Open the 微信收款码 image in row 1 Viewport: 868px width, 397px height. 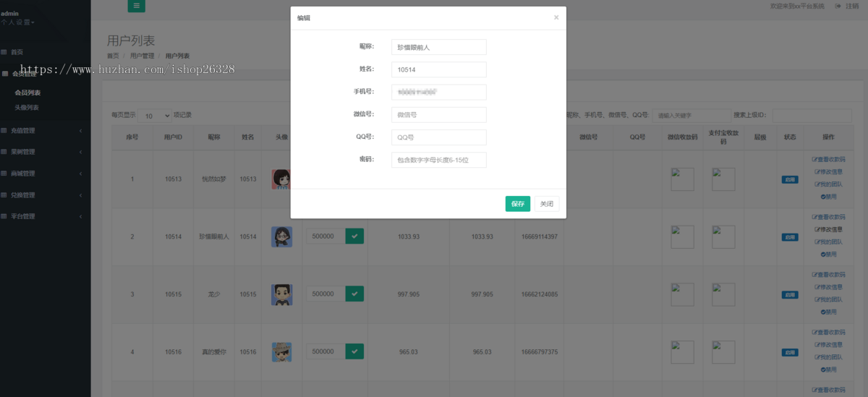(x=682, y=179)
